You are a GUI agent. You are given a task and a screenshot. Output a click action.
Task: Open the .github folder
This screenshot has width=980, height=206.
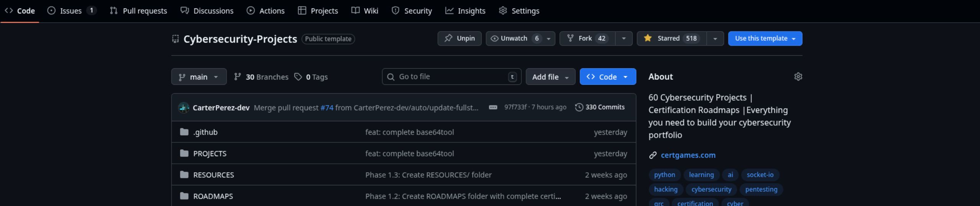205,132
